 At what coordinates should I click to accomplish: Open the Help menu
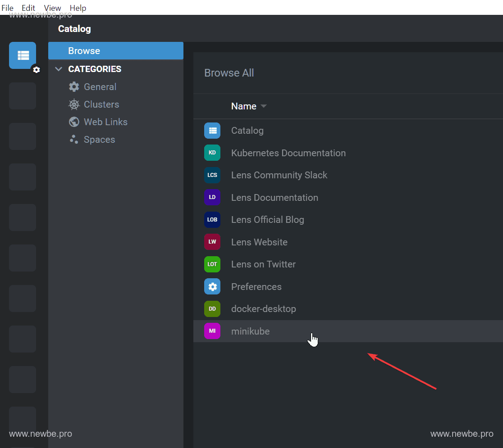tap(78, 8)
